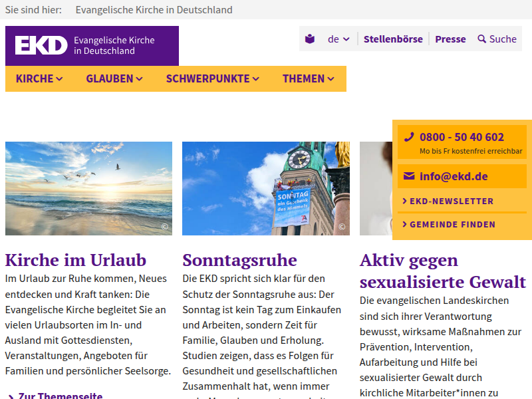Viewport: 532px width, 399px height.
Task: Open the EKD-NEWSLETTER link
Action: [452, 201]
